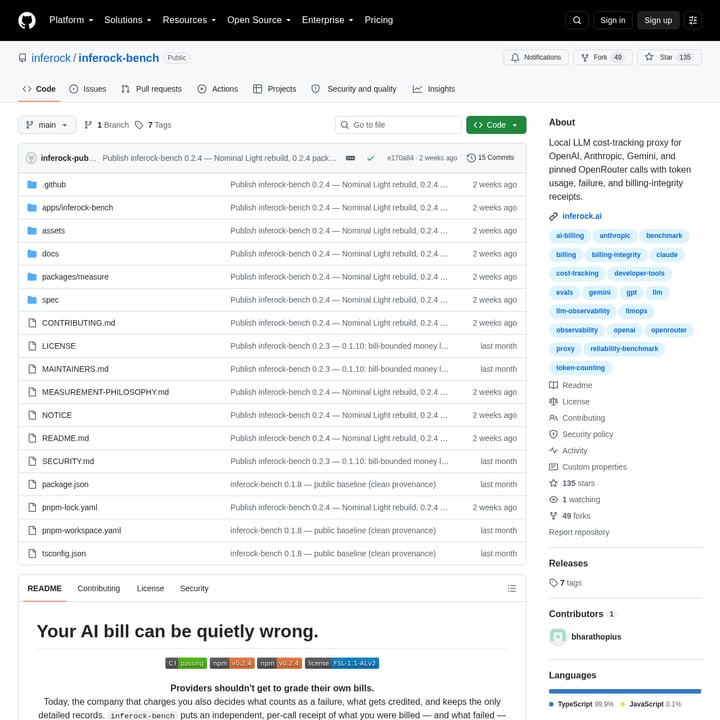Screen dimensions: 720x720
Task: Open bharathopius contributor avatar
Action: click(x=558, y=636)
